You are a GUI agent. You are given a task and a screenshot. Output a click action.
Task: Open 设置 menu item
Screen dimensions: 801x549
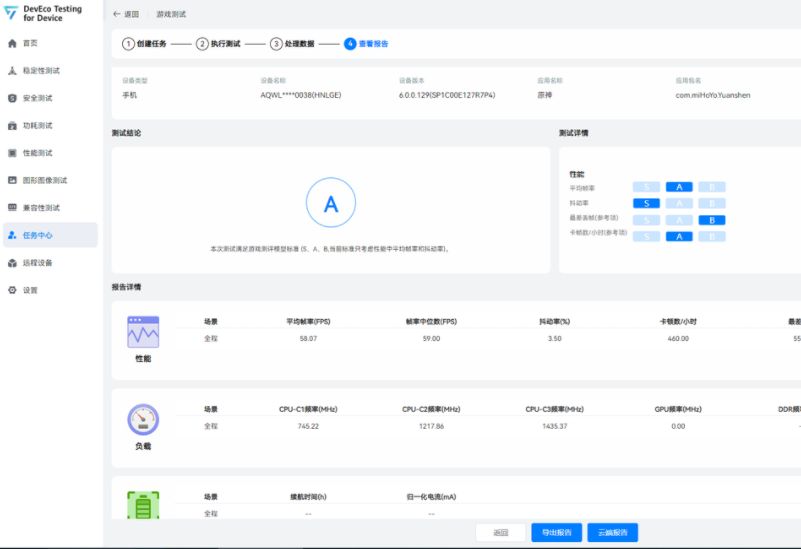[50, 290]
